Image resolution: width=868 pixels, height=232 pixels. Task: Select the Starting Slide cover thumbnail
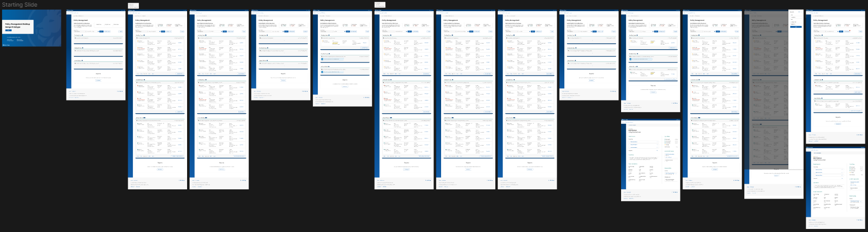[x=31, y=28]
